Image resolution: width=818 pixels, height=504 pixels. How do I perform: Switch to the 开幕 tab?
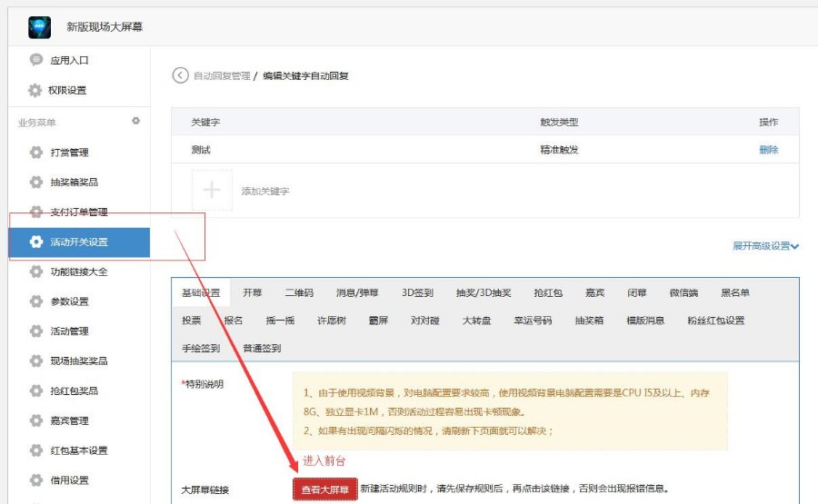coord(252,293)
